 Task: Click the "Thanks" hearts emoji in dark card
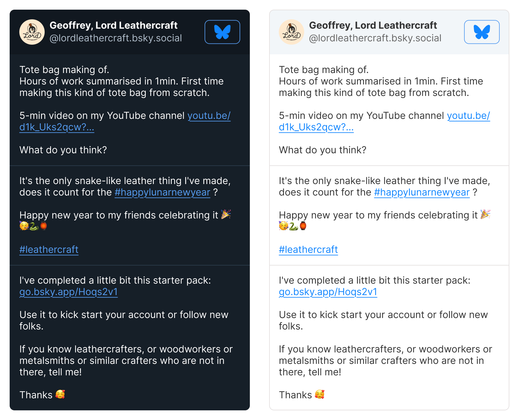(60, 394)
